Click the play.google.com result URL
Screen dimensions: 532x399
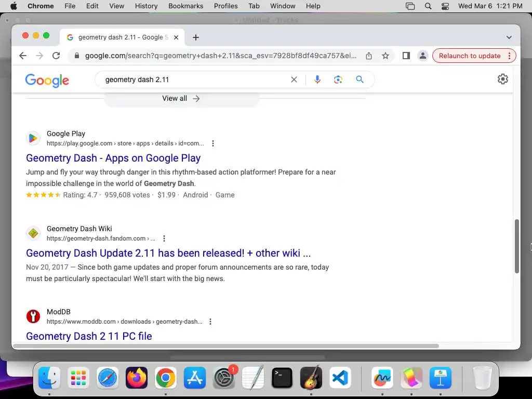125,143
